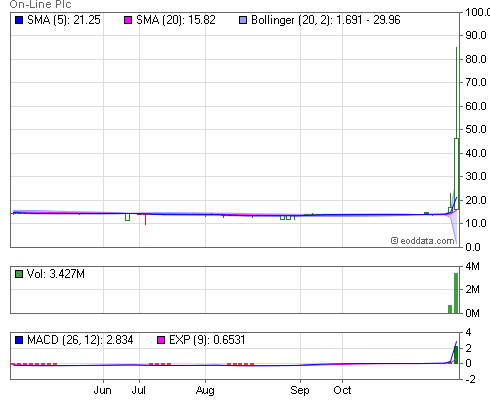Click the hollow green candle before Jul

pos(127,217)
